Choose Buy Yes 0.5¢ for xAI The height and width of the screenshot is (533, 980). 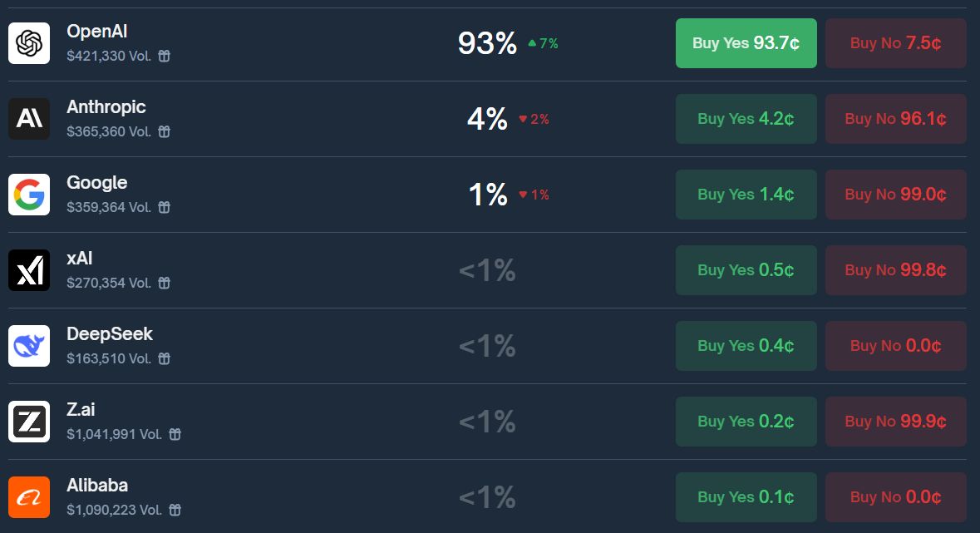746,270
